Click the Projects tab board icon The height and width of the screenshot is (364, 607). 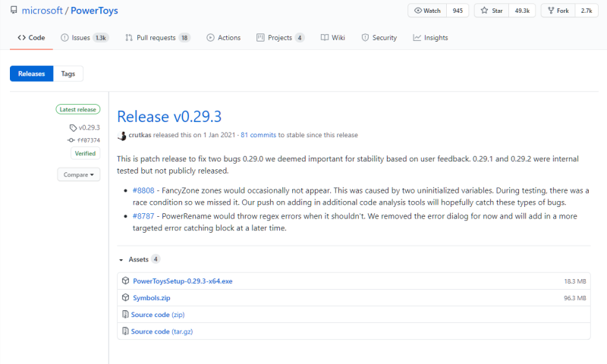tap(260, 37)
